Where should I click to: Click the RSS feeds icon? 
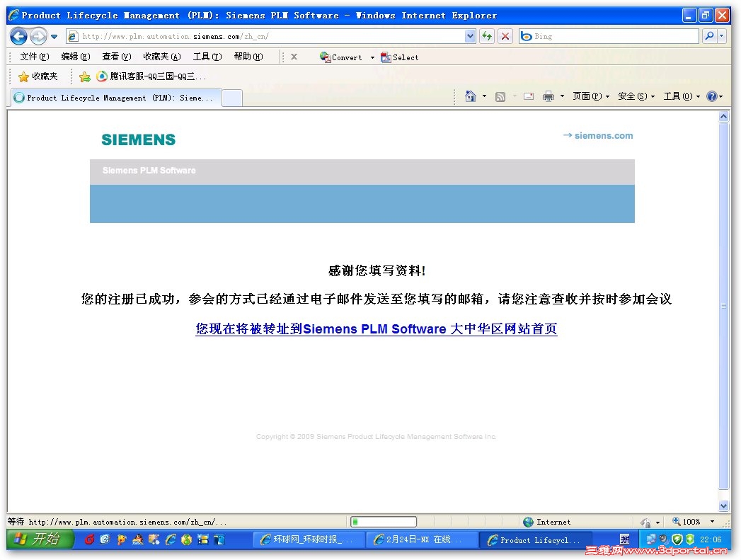500,97
